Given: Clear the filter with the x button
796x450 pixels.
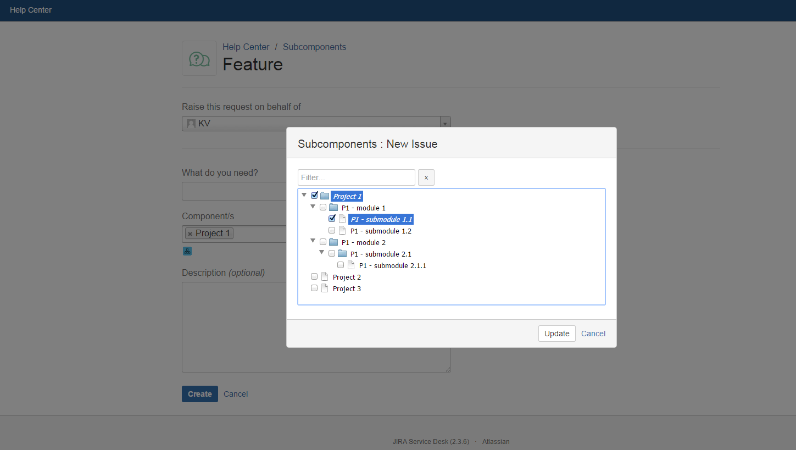Looking at the screenshot, I should [x=426, y=178].
